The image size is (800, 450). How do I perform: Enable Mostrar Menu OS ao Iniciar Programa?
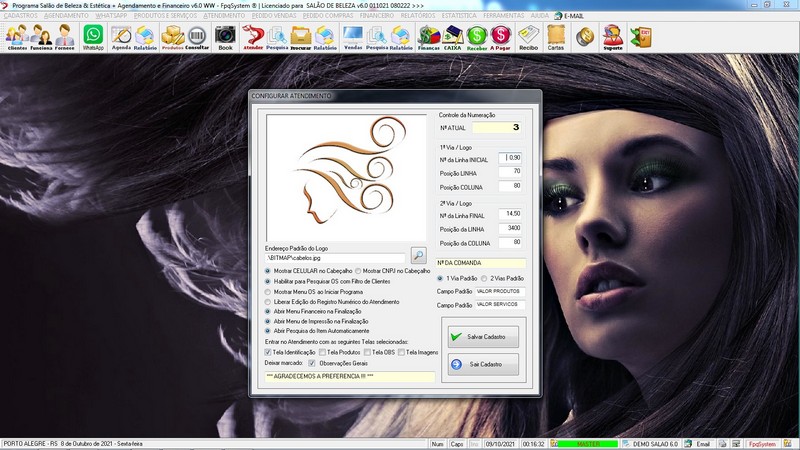tap(268, 291)
